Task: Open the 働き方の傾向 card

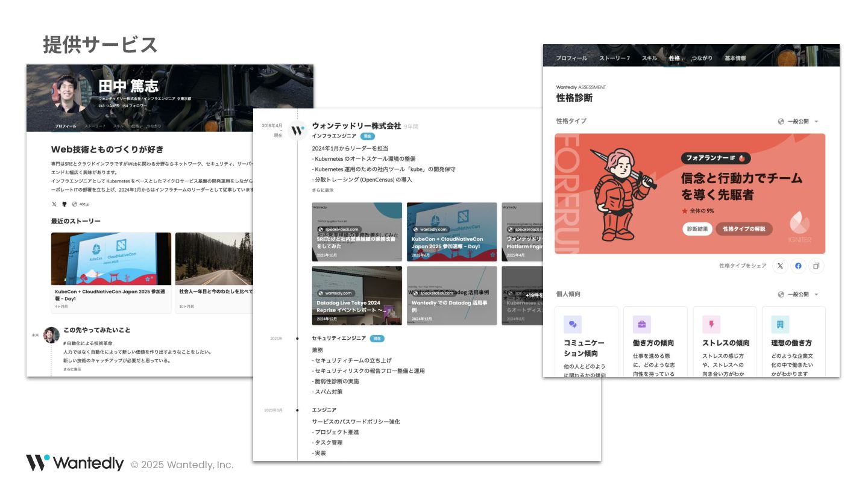Action: 655,342
